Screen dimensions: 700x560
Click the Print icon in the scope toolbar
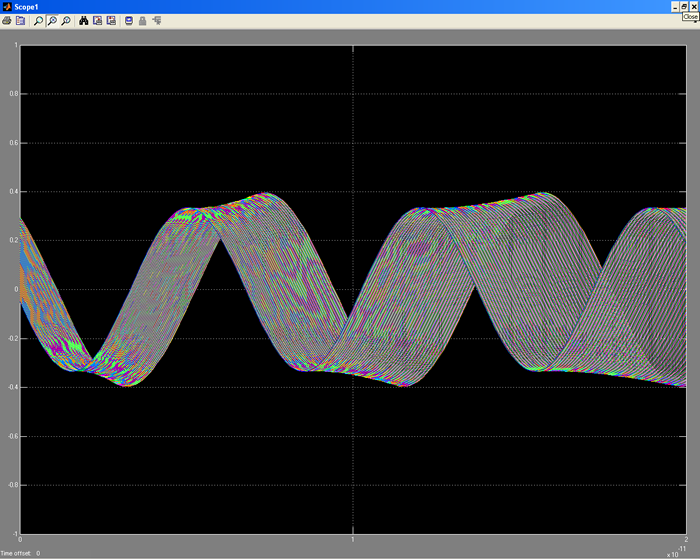click(x=6, y=20)
